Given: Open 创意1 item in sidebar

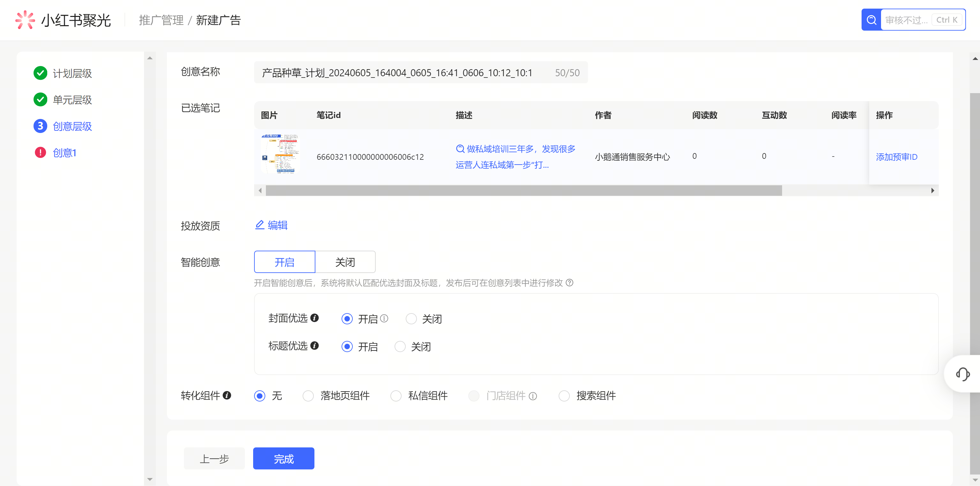Looking at the screenshot, I should [65, 153].
